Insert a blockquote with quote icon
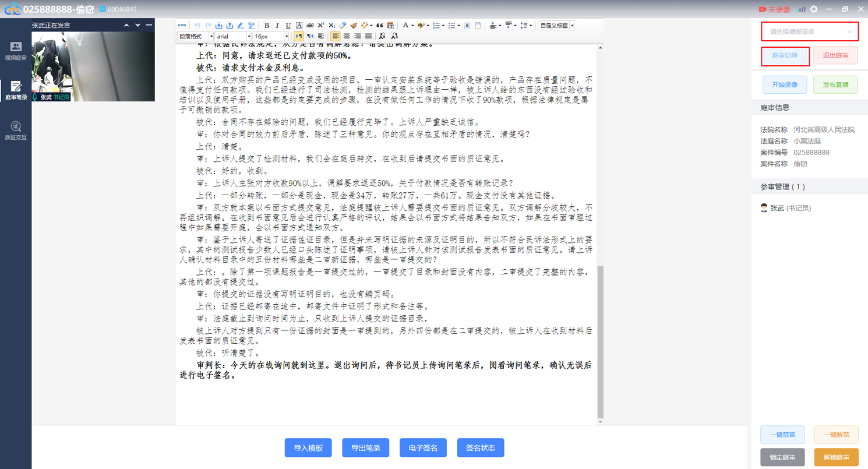 380,26
